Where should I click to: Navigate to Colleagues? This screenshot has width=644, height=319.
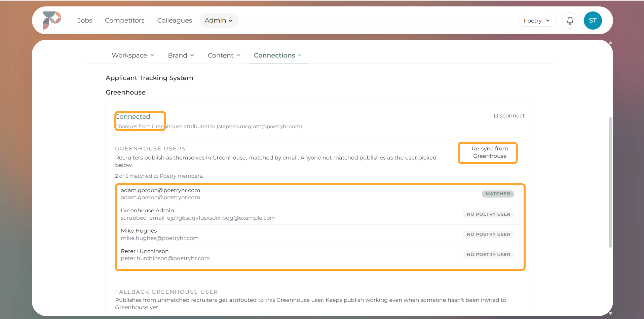(175, 21)
